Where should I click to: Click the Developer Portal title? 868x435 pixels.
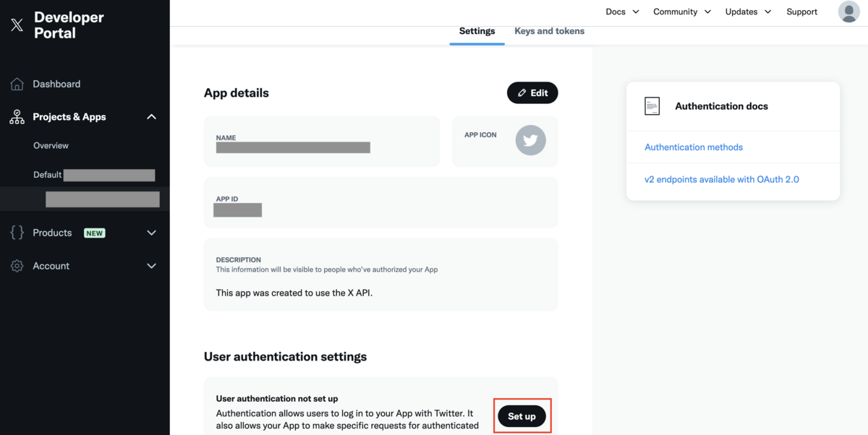69,25
